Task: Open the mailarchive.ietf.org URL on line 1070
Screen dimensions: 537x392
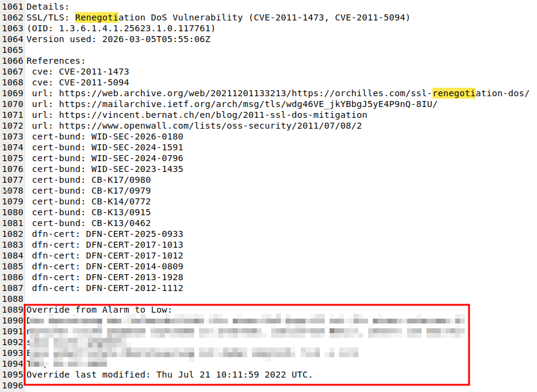Action: coord(248,104)
